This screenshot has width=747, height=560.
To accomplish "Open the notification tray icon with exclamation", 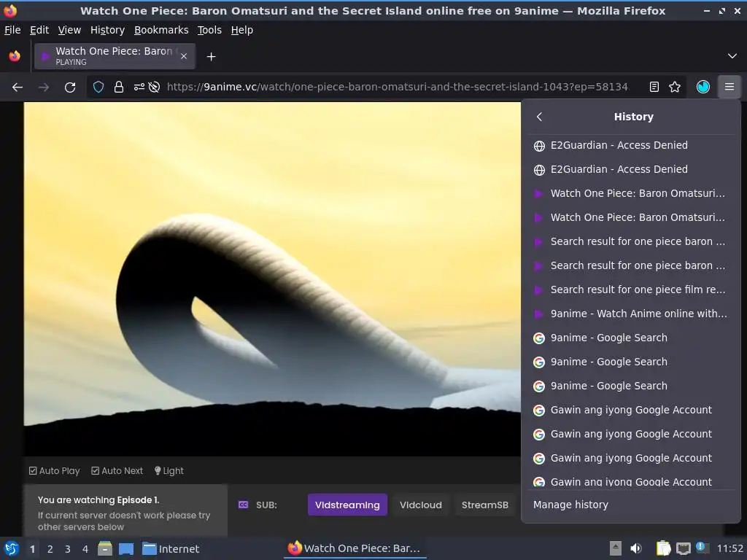I will (x=701, y=548).
